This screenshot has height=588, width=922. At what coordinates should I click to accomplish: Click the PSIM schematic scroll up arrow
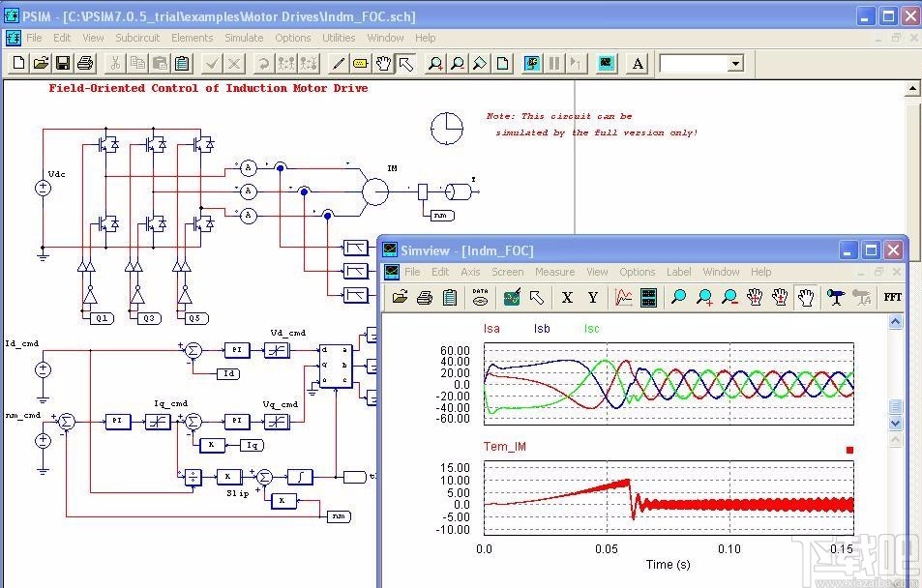(x=912, y=89)
